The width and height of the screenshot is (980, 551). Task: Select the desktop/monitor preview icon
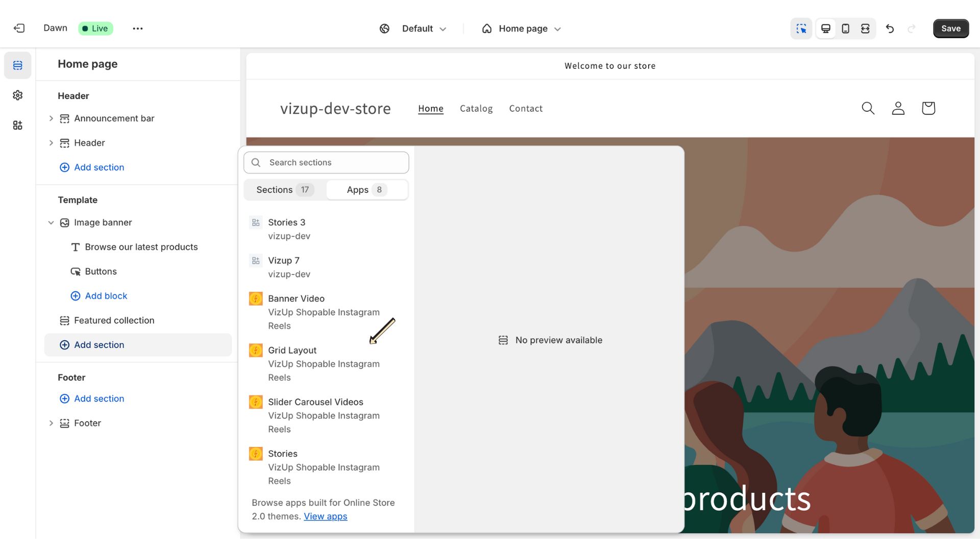pos(825,28)
